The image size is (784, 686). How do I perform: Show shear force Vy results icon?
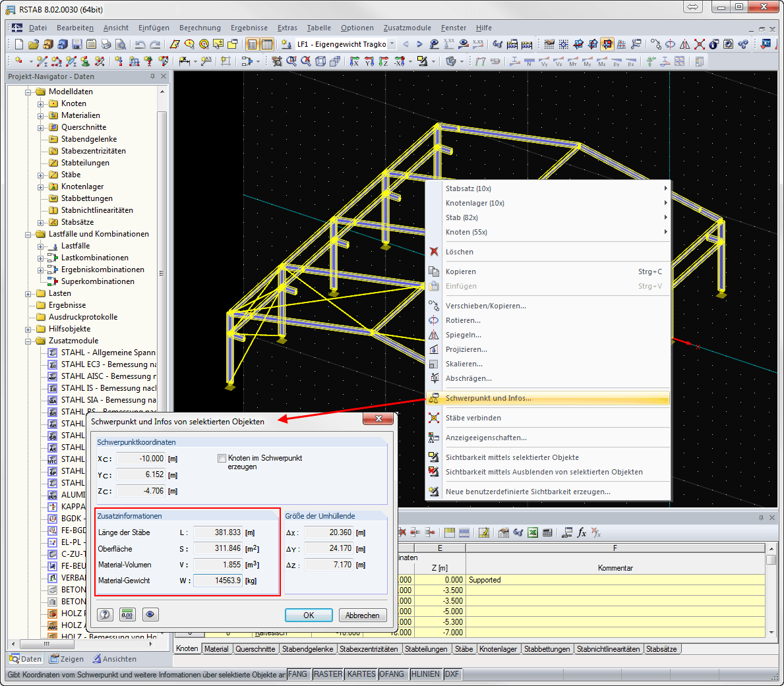point(543,61)
